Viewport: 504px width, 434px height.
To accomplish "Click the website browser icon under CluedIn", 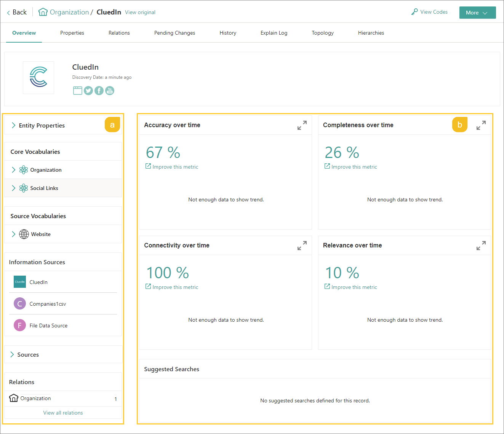I will click(x=78, y=91).
